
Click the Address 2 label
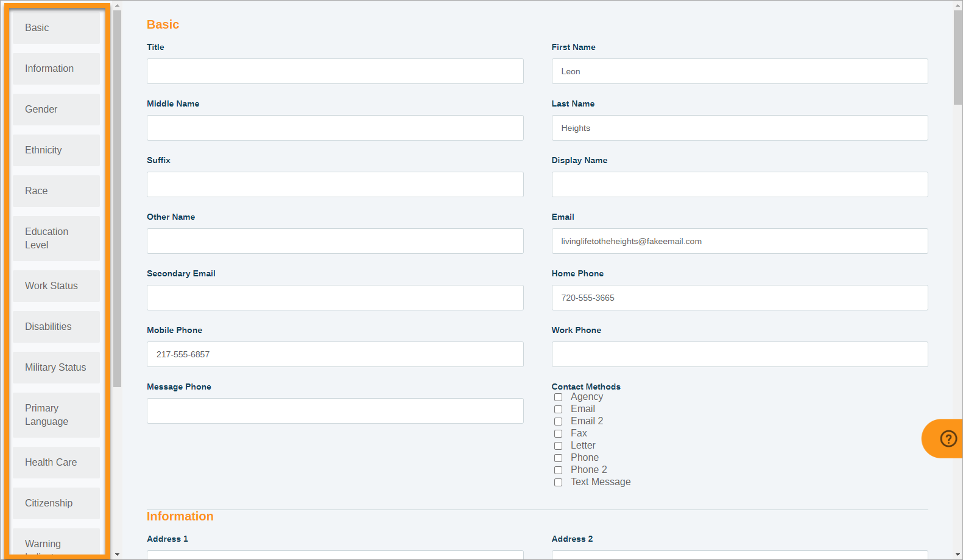572,539
